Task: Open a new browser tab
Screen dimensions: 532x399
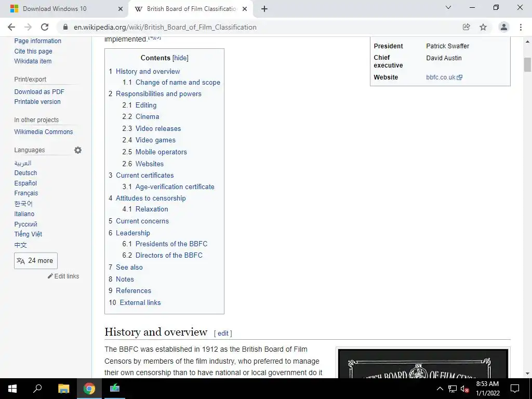Action: click(264, 9)
